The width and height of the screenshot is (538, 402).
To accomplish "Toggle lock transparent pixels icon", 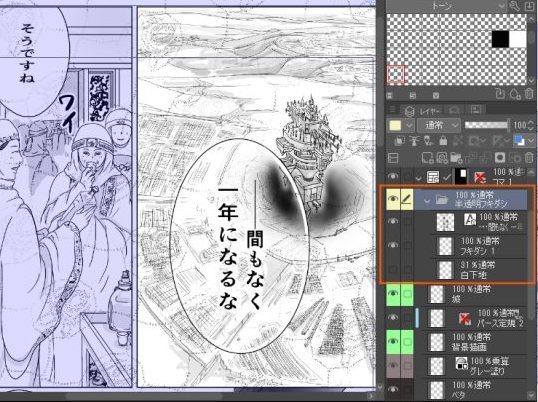I will click(458, 141).
